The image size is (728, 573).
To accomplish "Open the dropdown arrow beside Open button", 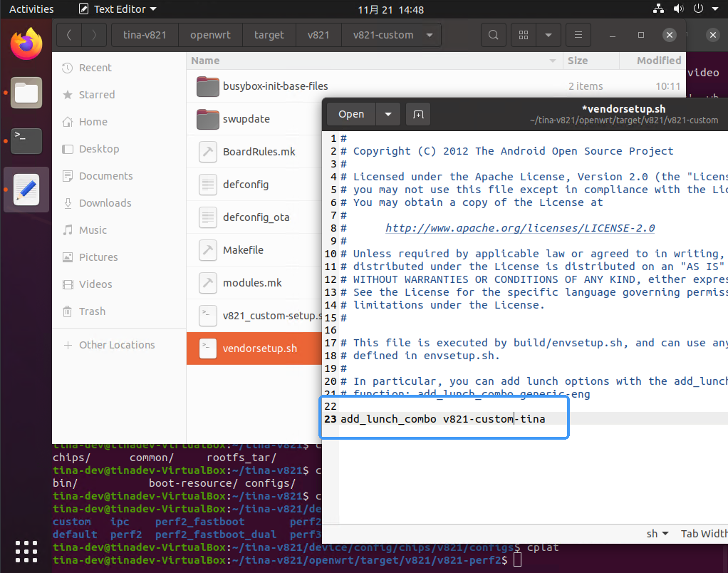I will pyautogui.click(x=388, y=114).
